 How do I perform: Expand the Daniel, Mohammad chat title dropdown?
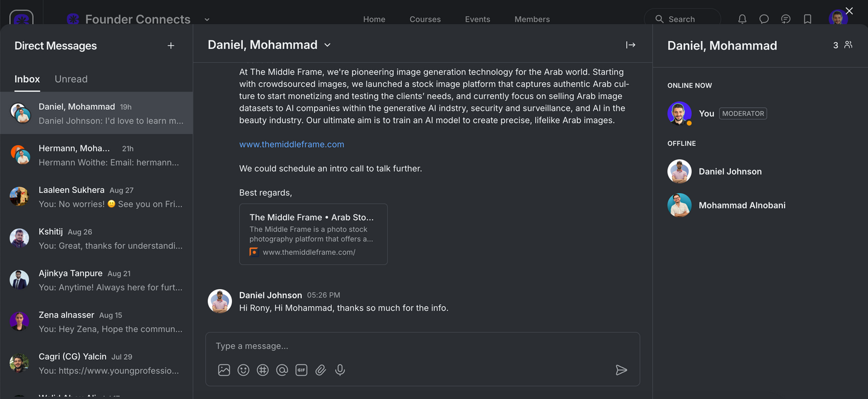(x=327, y=45)
